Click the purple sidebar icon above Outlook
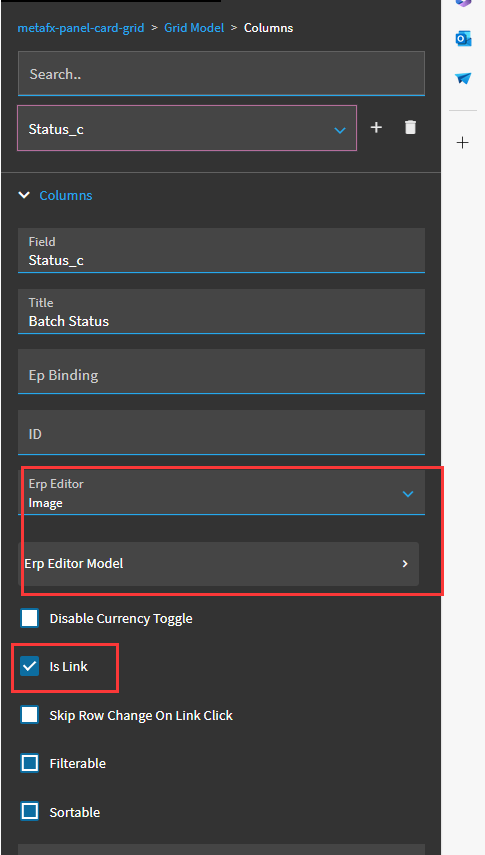Image resolution: width=485 pixels, height=855 pixels. click(463, 3)
